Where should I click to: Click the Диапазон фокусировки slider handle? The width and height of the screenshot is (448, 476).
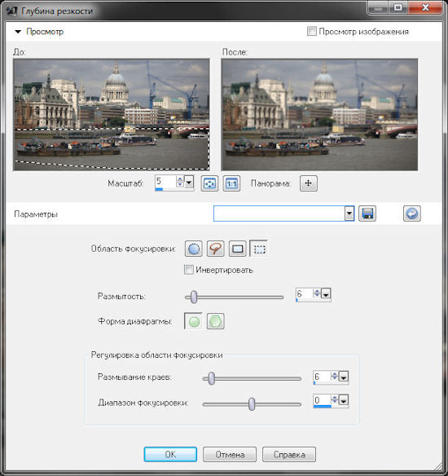tap(252, 404)
